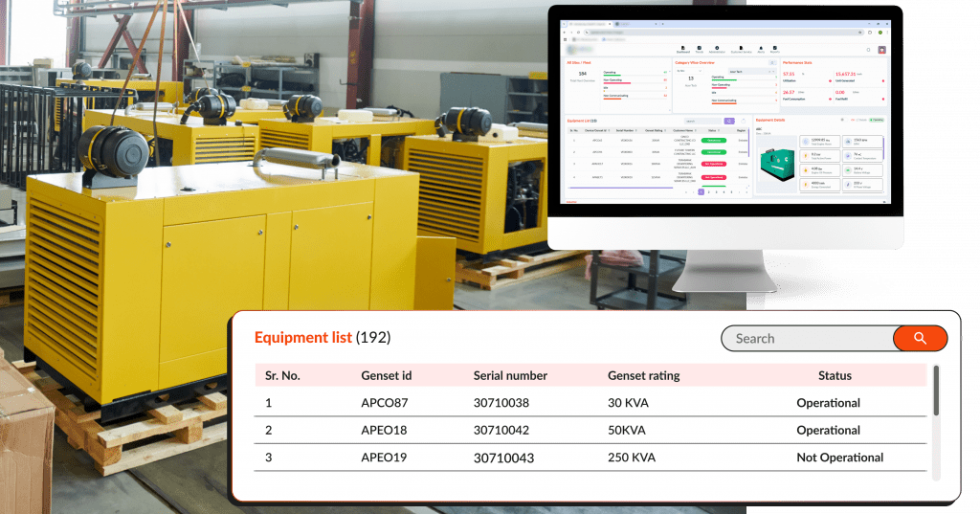This screenshot has height=514, width=980.
Task: Click the user profile avatar on monitor
Action: click(x=881, y=50)
